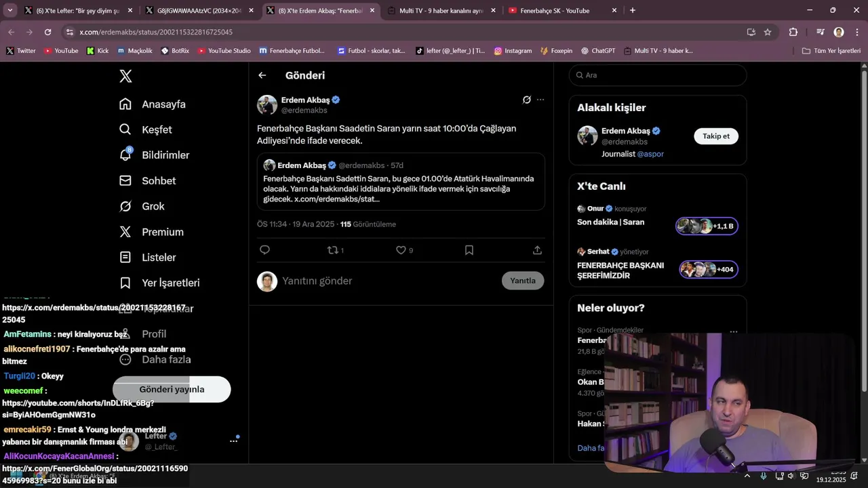Open the Lefter account menu three dots
The width and height of the screenshot is (868, 488).
pyautogui.click(x=234, y=441)
